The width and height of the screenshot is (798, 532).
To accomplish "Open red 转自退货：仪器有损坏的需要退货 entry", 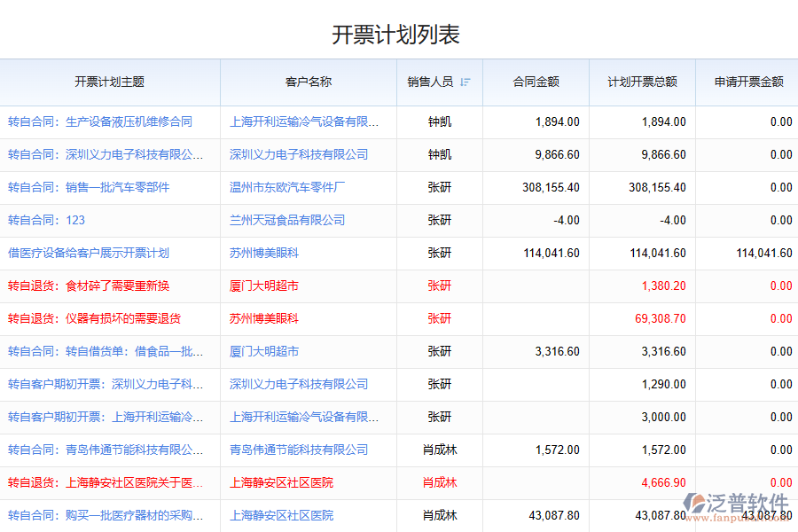I will click(x=94, y=319).
